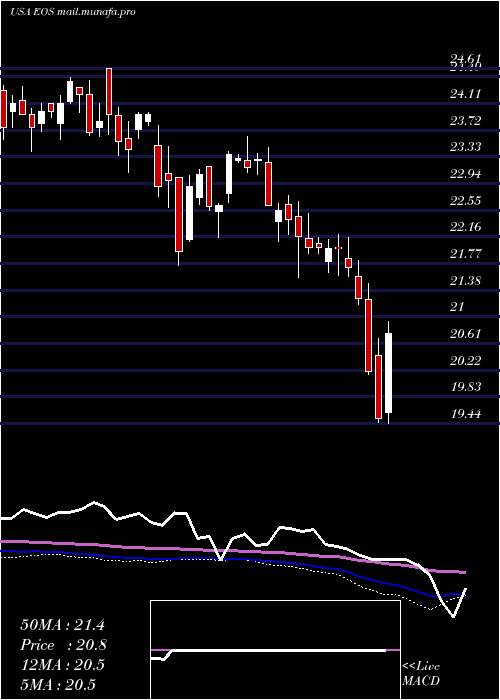The height and width of the screenshot is (700, 500).
Task: Select the 24.11 price axis label
Action: coord(466,94)
